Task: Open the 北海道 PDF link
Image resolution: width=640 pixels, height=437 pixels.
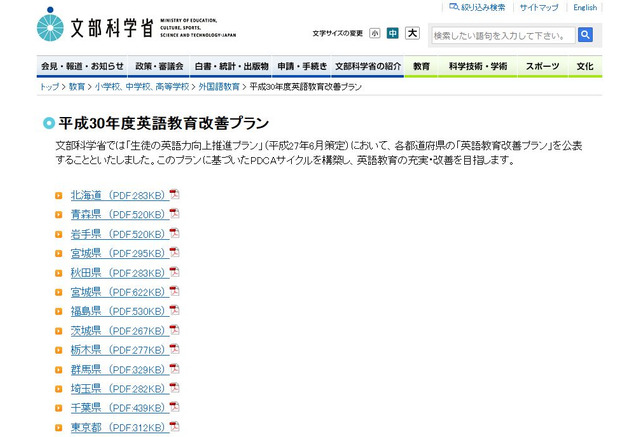Action: point(120,195)
